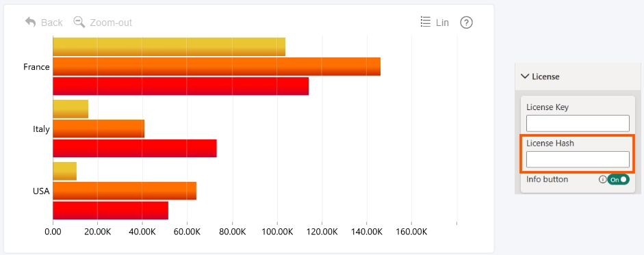Open the help question mark icon

click(x=466, y=23)
